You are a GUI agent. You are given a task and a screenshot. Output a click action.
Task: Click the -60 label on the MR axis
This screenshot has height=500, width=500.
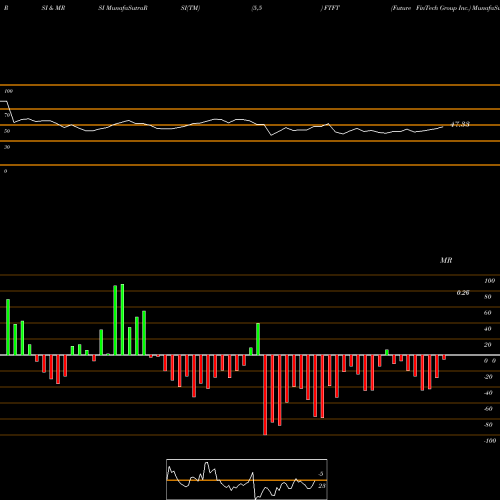coord(488,409)
